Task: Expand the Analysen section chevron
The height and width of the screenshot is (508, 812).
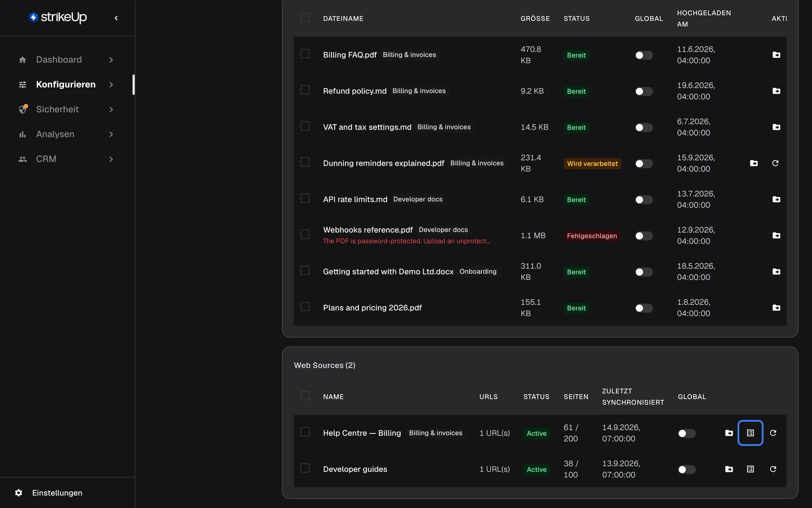Action: point(111,134)
